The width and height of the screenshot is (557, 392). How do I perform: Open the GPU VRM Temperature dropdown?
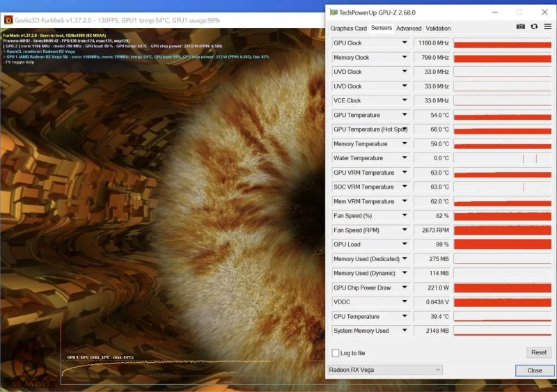point(405,173)
